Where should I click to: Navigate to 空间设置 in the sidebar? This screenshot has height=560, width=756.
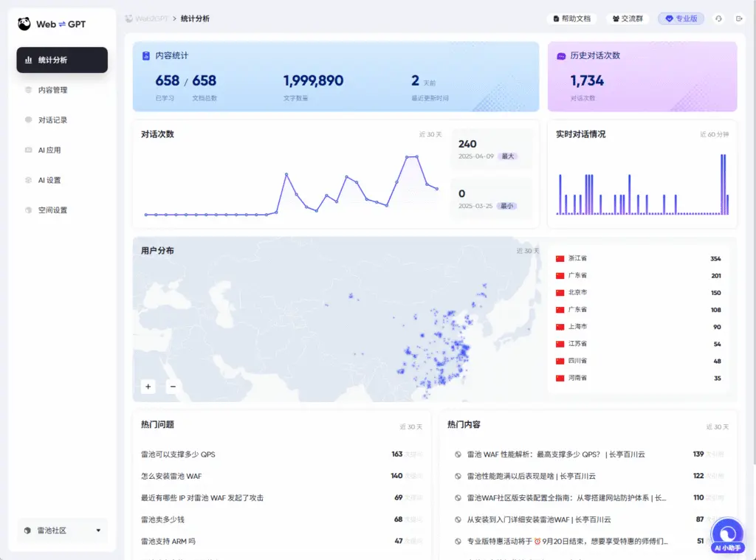click(52, 210)
